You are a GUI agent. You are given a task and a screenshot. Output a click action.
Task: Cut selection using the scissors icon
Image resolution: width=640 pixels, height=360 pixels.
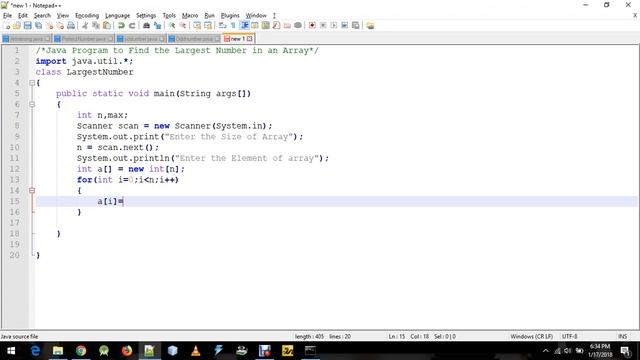point(85,26)
